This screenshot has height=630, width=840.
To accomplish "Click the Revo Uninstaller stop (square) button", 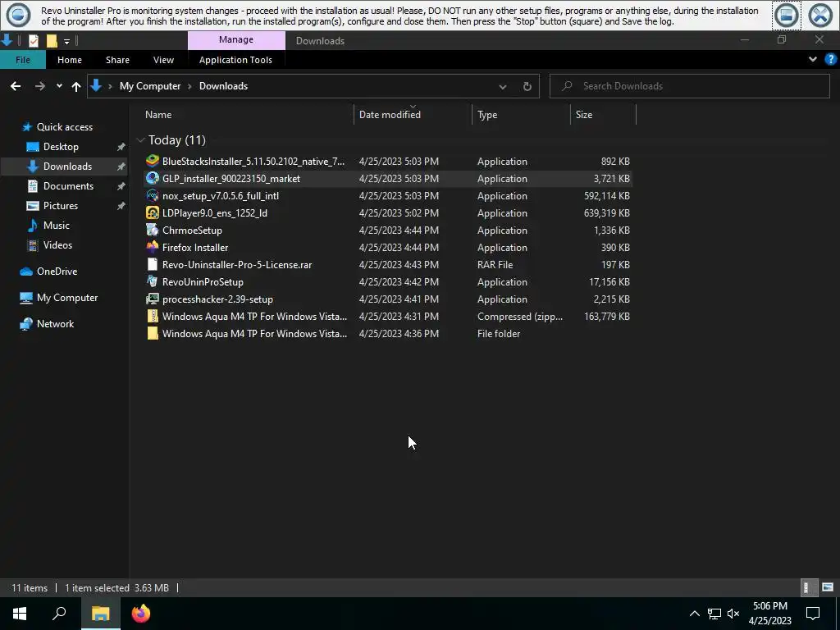I will [x=786, y=15].
